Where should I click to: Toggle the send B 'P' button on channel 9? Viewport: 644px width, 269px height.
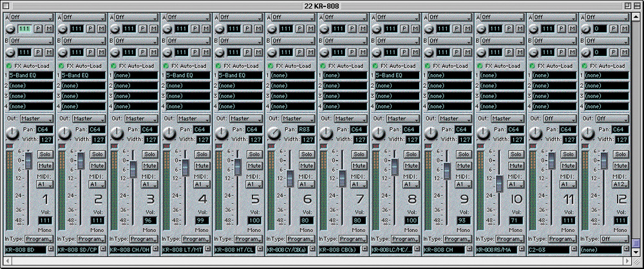point(457,53)
